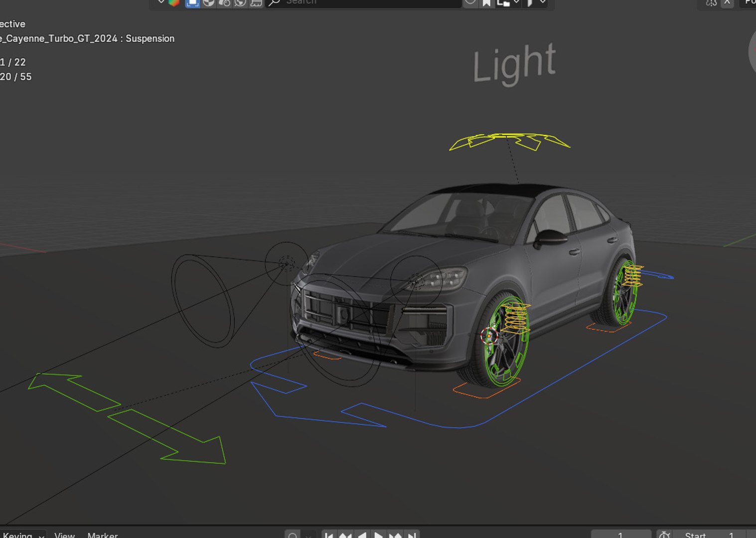Screen dimensions: 756x538
Task: Select the yellow roof body-roll control above the car
Action: [508, 141]
